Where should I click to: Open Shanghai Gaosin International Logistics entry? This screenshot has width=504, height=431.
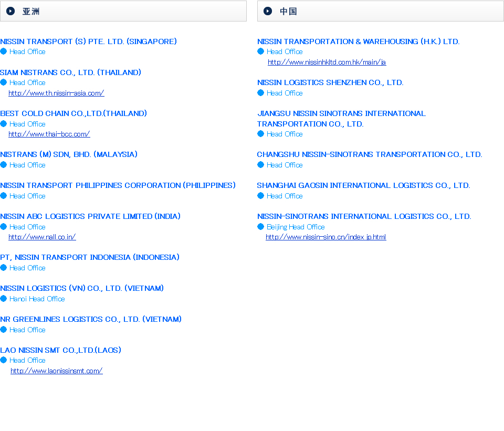click(x=363, y=185)
